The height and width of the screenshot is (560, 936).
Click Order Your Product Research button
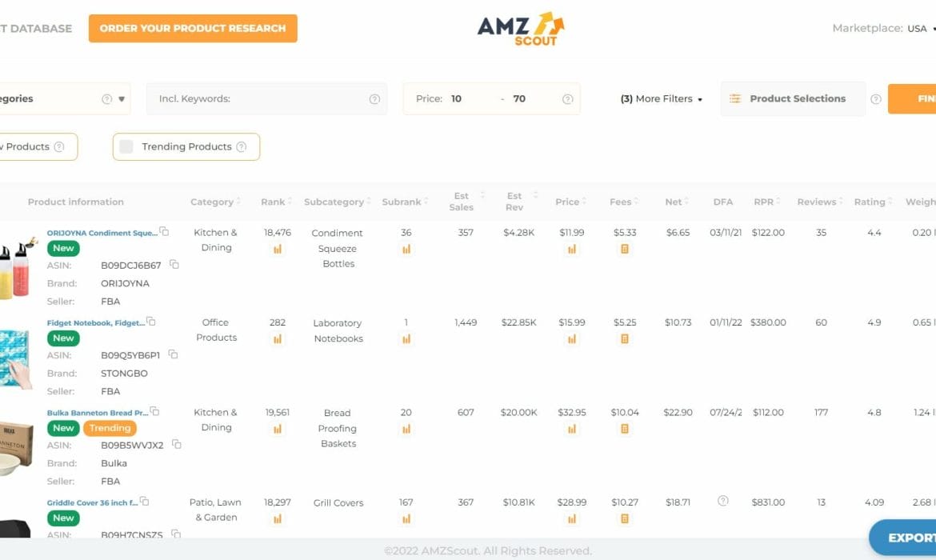(x=193, y=28)
